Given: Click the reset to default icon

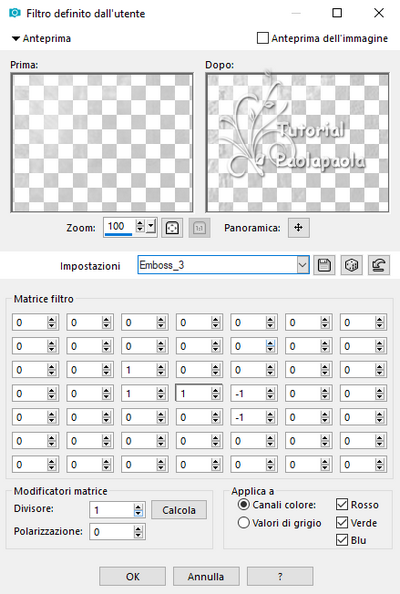Looking at the screenshot, I should tap(379, 265).
